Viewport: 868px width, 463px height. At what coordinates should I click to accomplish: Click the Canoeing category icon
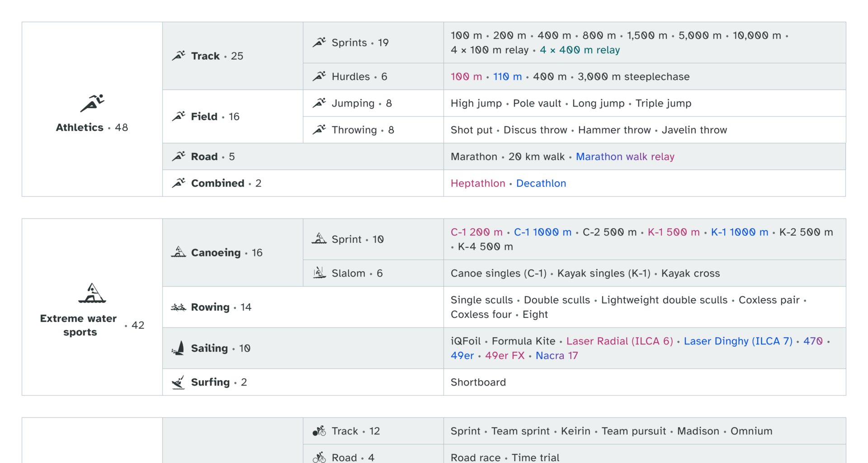pos(179,252)
